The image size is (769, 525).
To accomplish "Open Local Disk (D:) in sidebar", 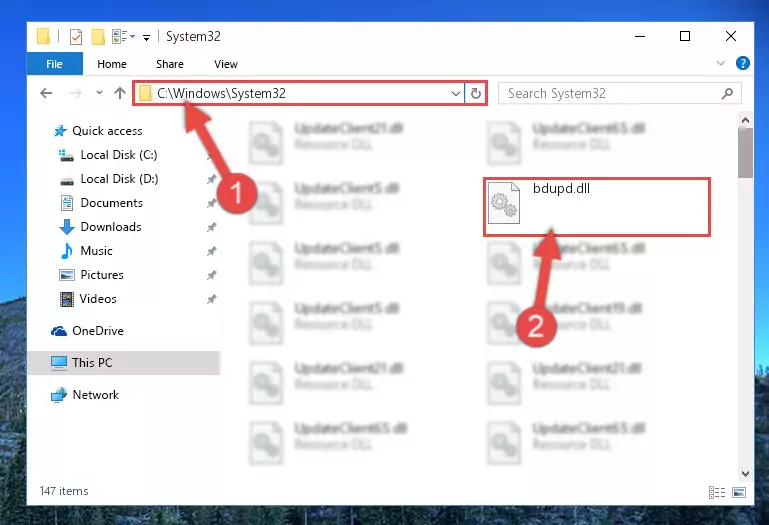I will [x=119, y=179].
